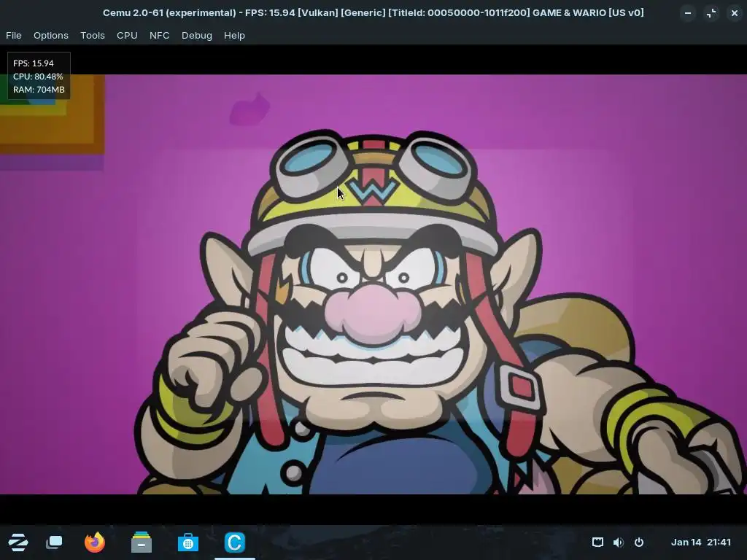Click the workspace overview taskbar icon
This screenshot has width=747, height=560.
click(x=54, y=542)
